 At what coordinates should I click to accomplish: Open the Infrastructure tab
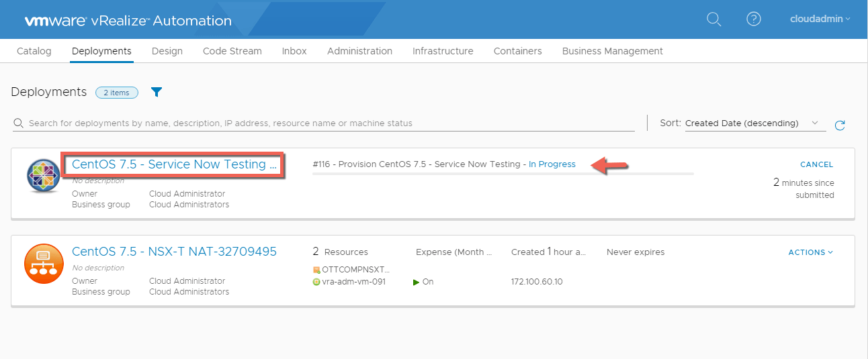pos(443,51)
